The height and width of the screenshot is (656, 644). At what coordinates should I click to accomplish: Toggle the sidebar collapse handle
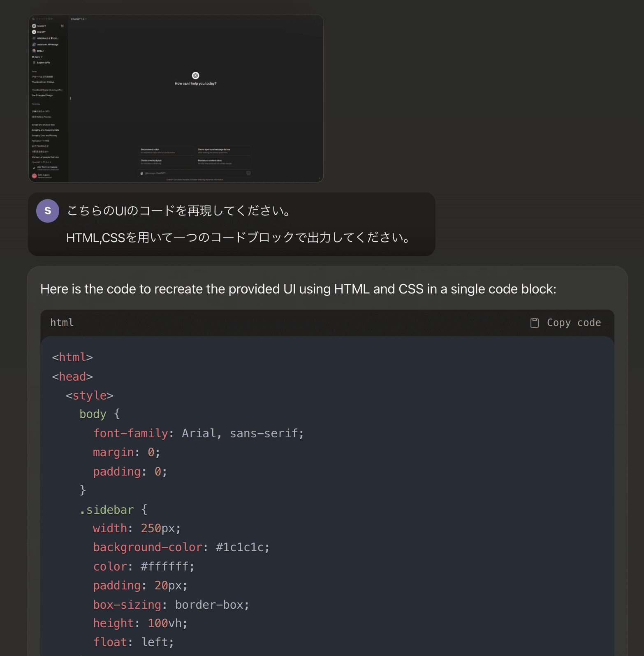70,98
